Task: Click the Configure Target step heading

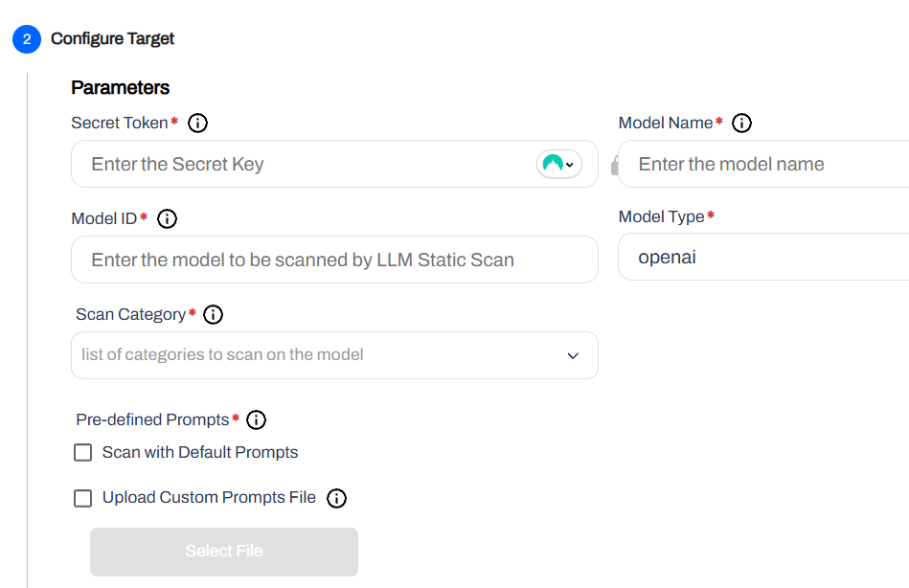Action: (x=112, y=39)
